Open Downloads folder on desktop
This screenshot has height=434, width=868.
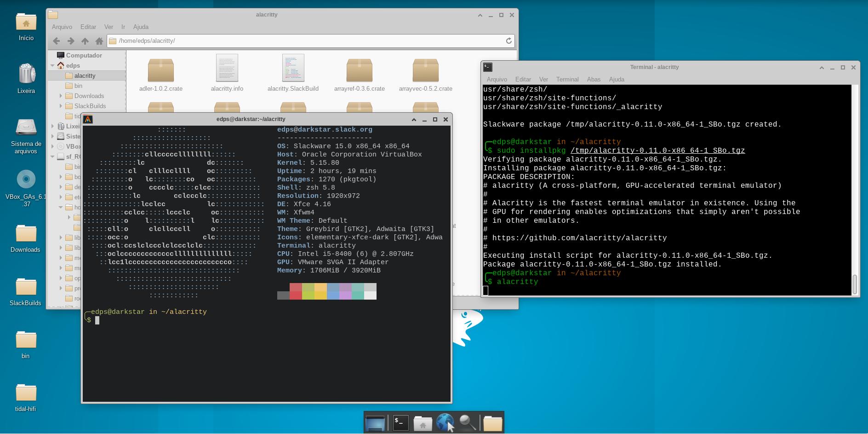[x=26, y=238]
